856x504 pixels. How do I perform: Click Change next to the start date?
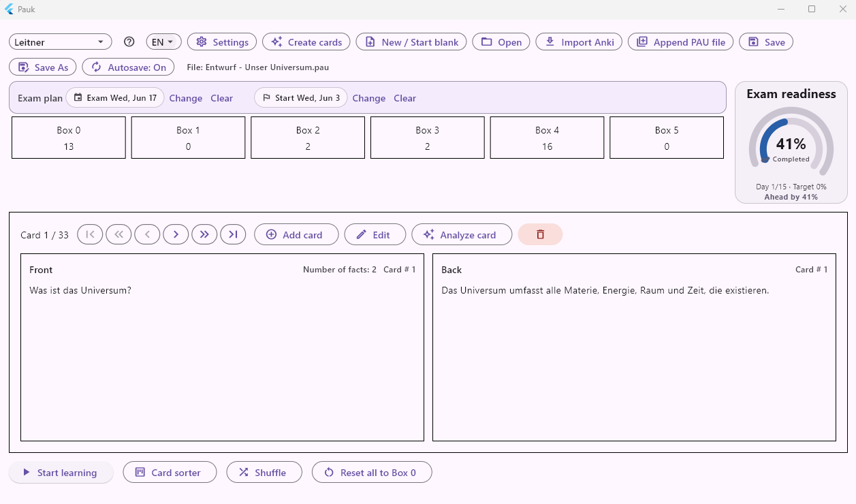click(369, 98)
